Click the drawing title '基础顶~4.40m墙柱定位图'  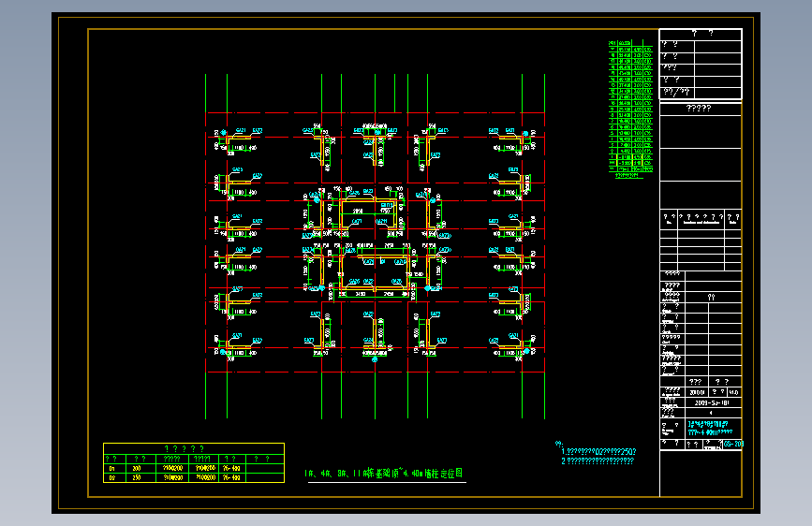coord(385,474)
